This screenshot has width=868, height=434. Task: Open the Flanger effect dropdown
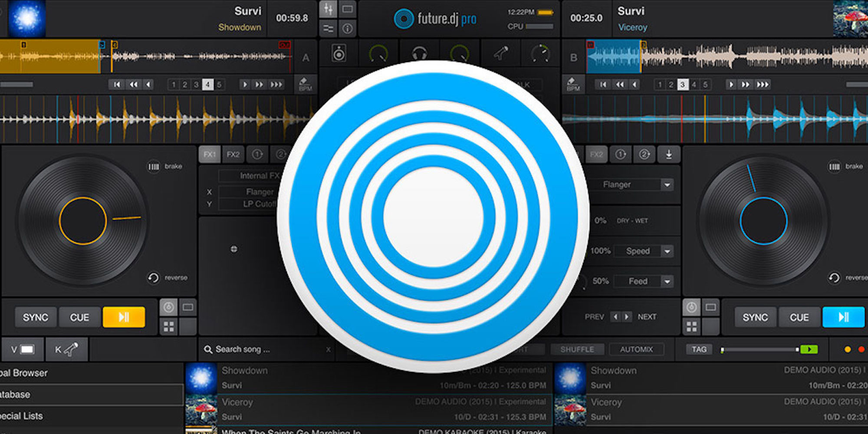667,185
